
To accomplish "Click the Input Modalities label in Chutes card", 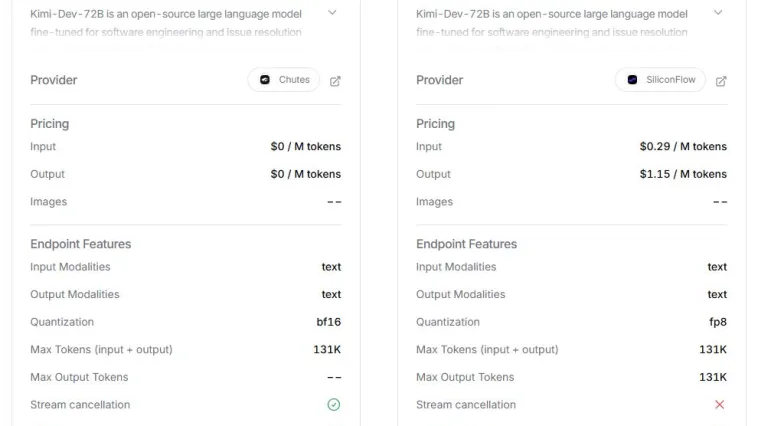I will [x=70, y=267].
